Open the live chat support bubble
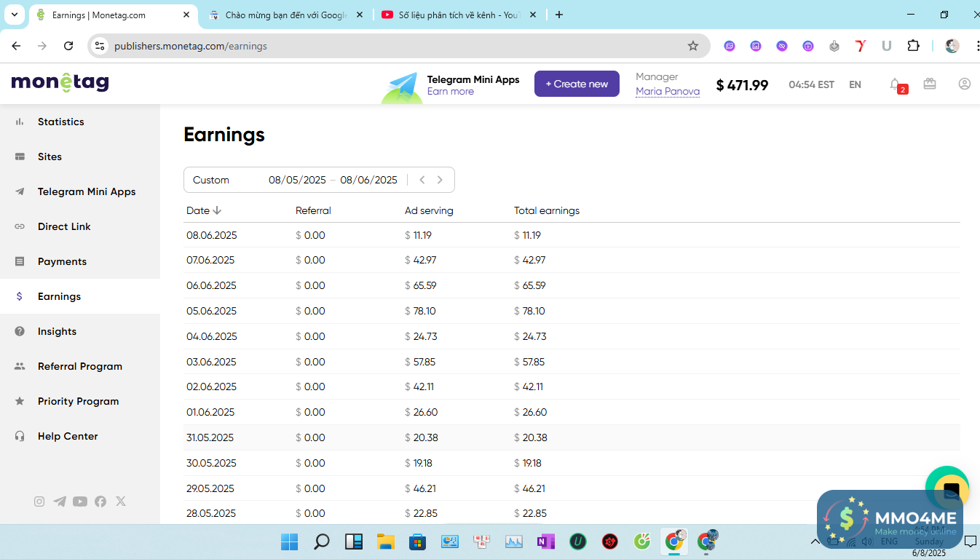Image resolution: width=980 pixels, height=559 pixels. pos(950,488)
